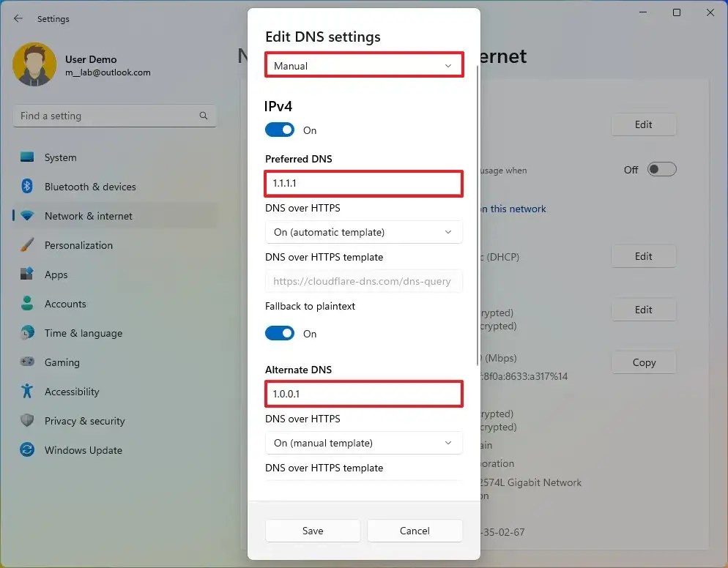This screenshot has width=728, height=568.
Task: Expand the DNS over HTTPS automatic template dropdown
Action: pyautogui.click(x=364, y=232)
